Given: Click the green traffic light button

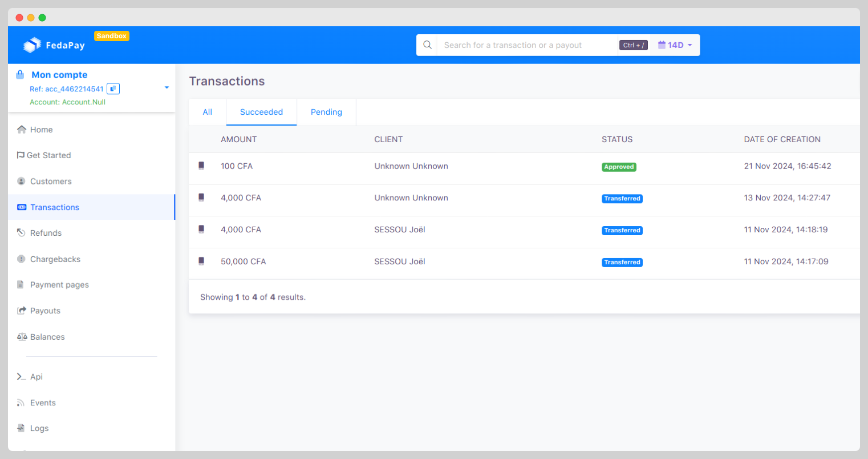Looking at the screenshot, I should pyautogui.click(x=42, y=18).
